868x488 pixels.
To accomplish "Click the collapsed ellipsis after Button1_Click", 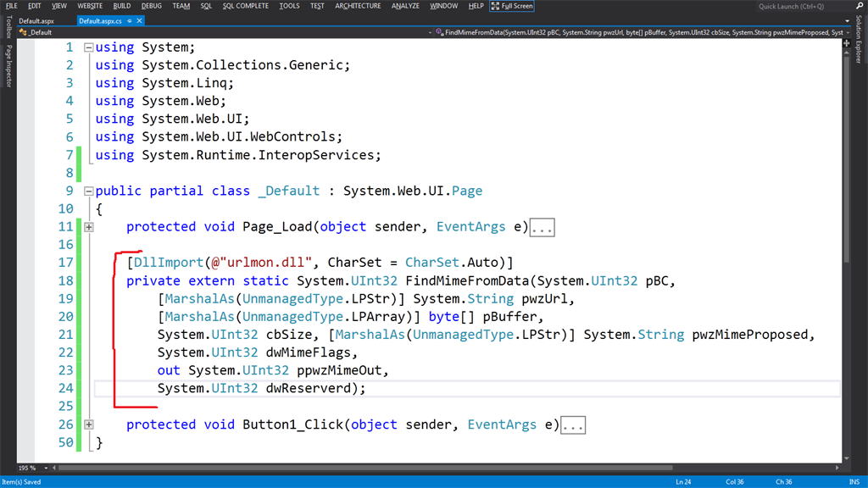I will (573, 425).
